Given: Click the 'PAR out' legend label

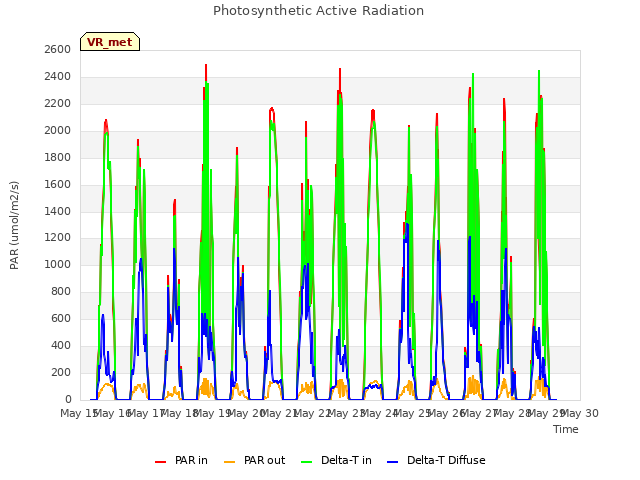Looking at the screenshot, I should point(264,460).
